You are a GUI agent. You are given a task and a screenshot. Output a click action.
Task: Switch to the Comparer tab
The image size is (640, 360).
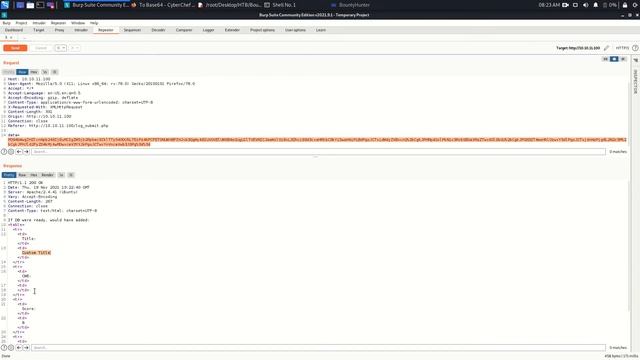(184, 30)
